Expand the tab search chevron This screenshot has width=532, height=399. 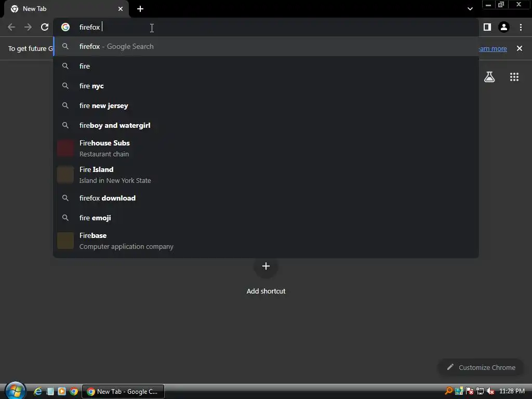point(470,9)
